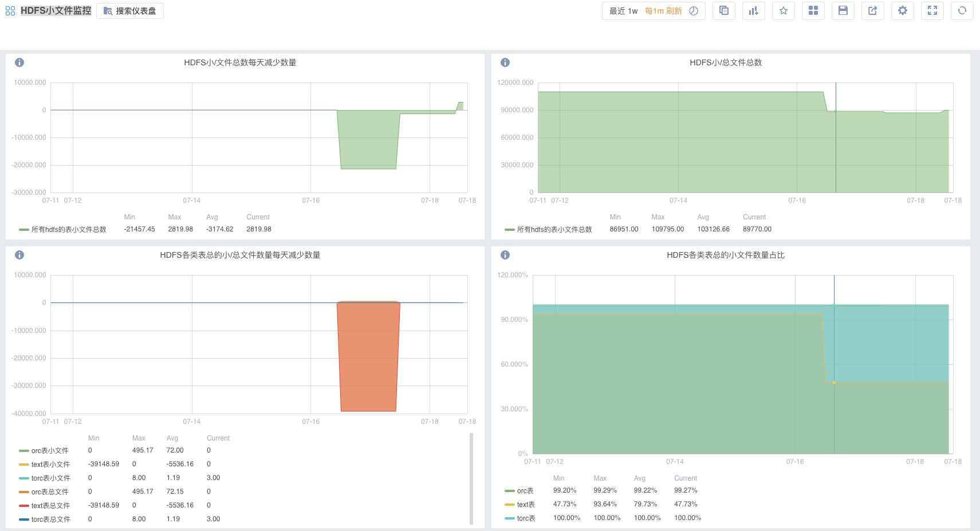Click the red color swatch of text表总文件
This screenshot has width=980, height=531.
pos(23,506)
